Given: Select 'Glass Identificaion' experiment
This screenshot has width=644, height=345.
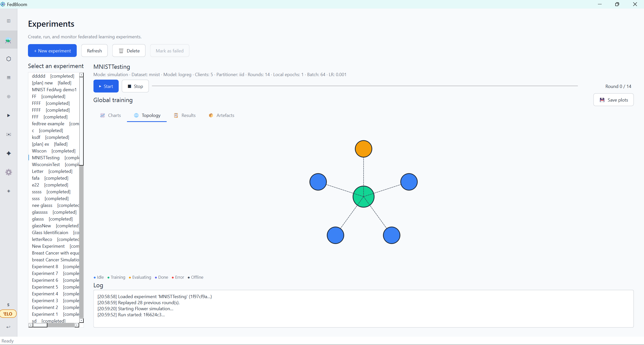Looking at the screenshot, I should 54,232.
